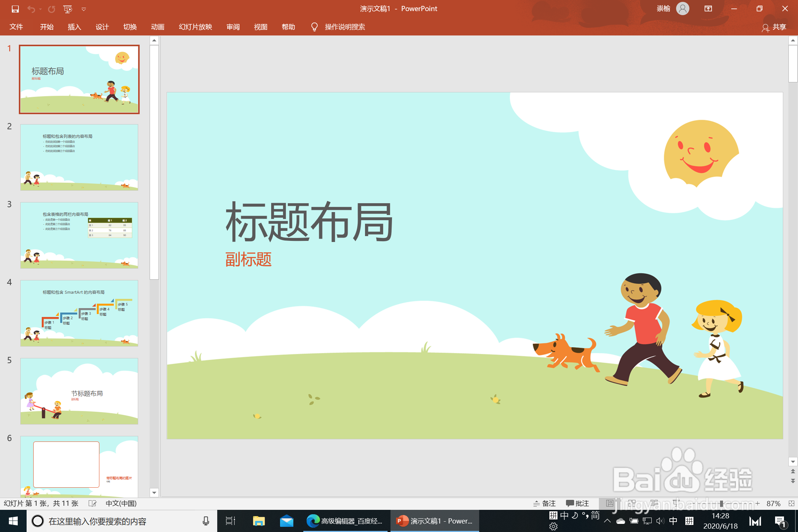Screen dimensions: 798x532
Task: Open the 设计 ribbon tab
Action: coord(102,27)
